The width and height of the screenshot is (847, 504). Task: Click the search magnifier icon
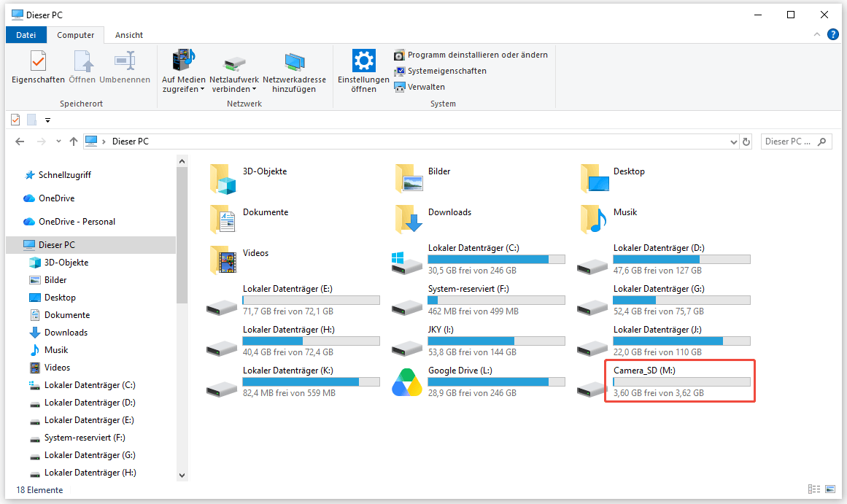click(x=821, y=141)
